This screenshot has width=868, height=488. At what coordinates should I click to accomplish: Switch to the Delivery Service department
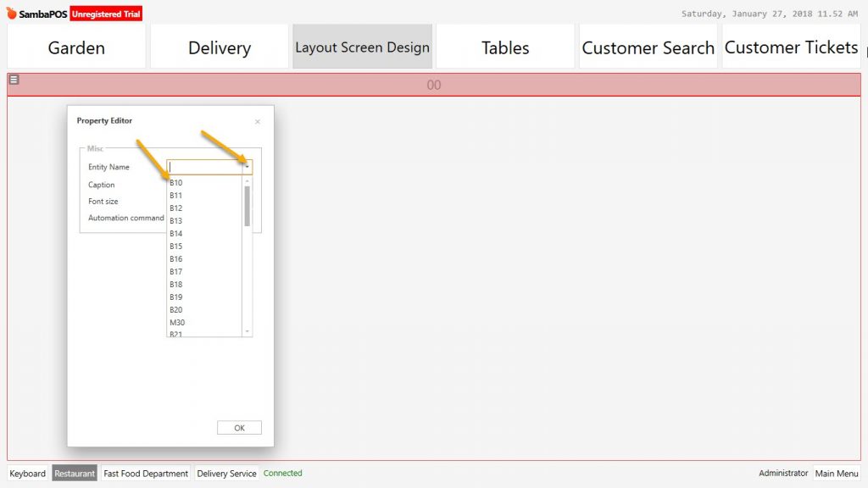pos(226,474)
